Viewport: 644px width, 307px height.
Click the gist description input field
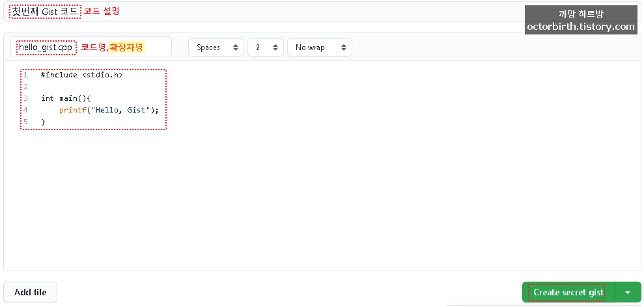point(322,12)
